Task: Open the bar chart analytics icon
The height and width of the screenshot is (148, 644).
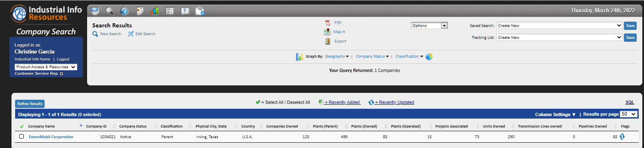Action: point(154,11)
